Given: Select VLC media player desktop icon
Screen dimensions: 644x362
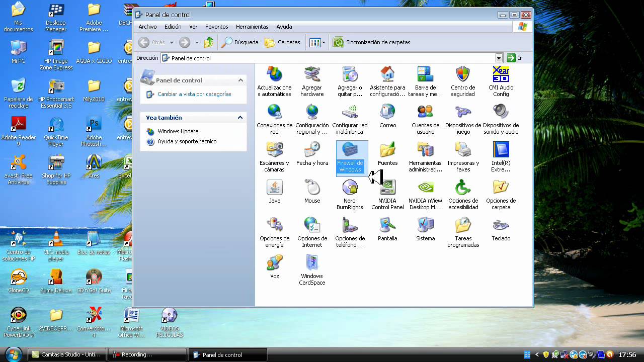Looking at the screenshot, I should point(56,246).
